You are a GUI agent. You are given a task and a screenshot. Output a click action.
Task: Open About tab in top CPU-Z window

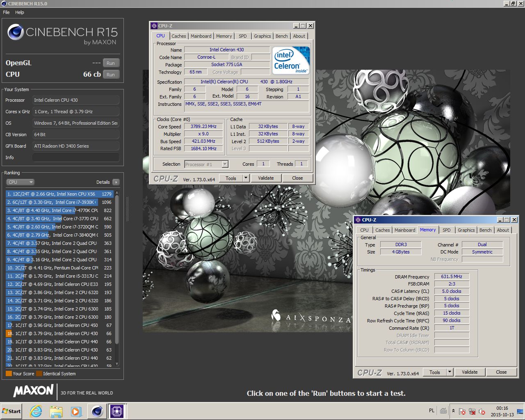[299, 36]
